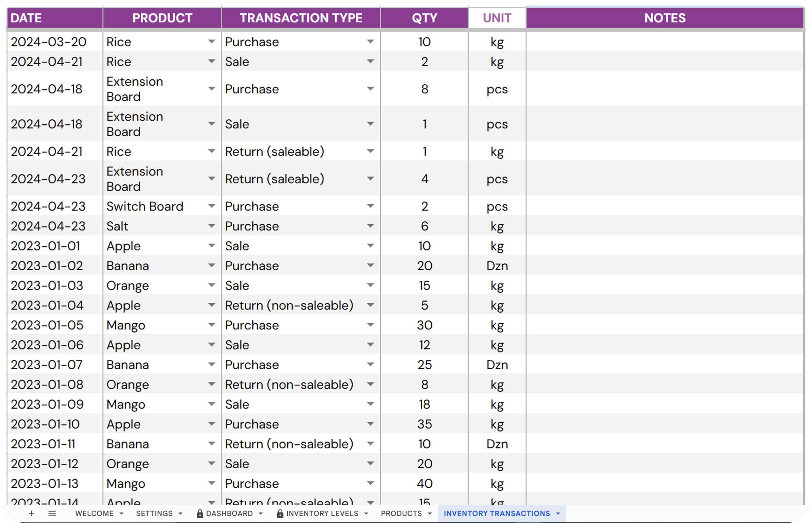
Task: Click the lock icon on Dashboard tab
Action: (x=200, y=514)
